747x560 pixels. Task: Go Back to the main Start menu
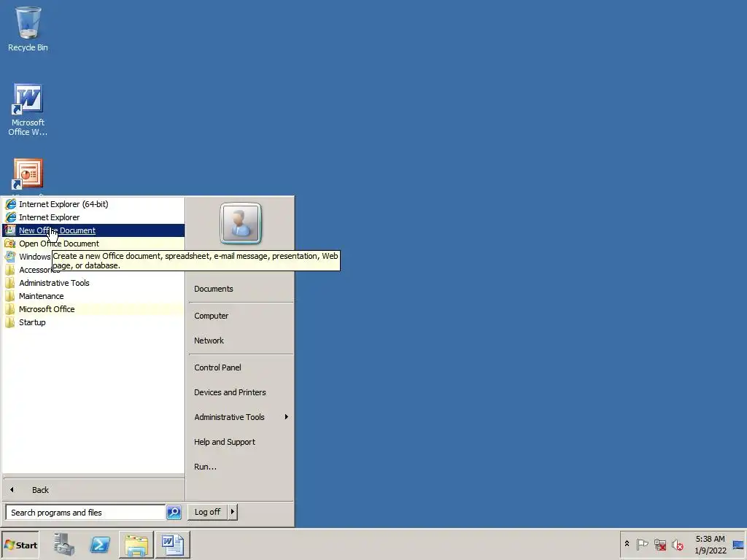pos(93,489)
